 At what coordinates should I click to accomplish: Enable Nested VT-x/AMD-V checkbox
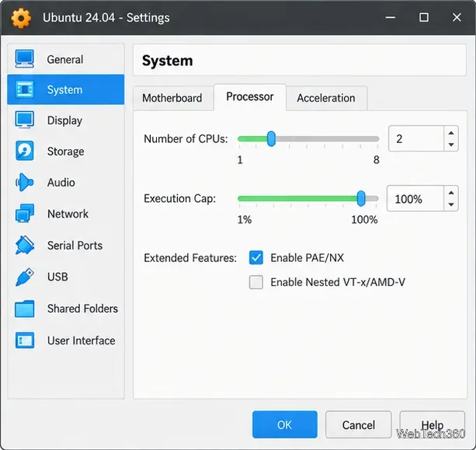[256, 282]
